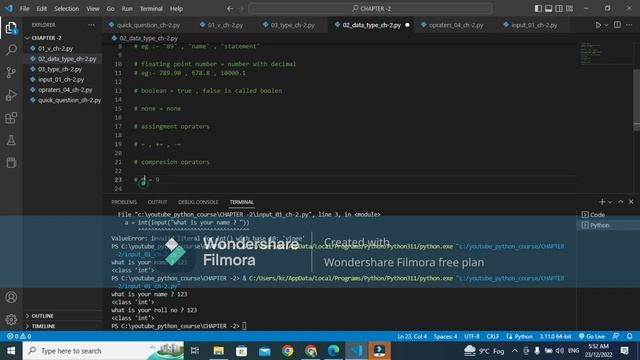Open Run and Debug view
The width and height of the screenshot is (640, 360).
click(11, 95)
